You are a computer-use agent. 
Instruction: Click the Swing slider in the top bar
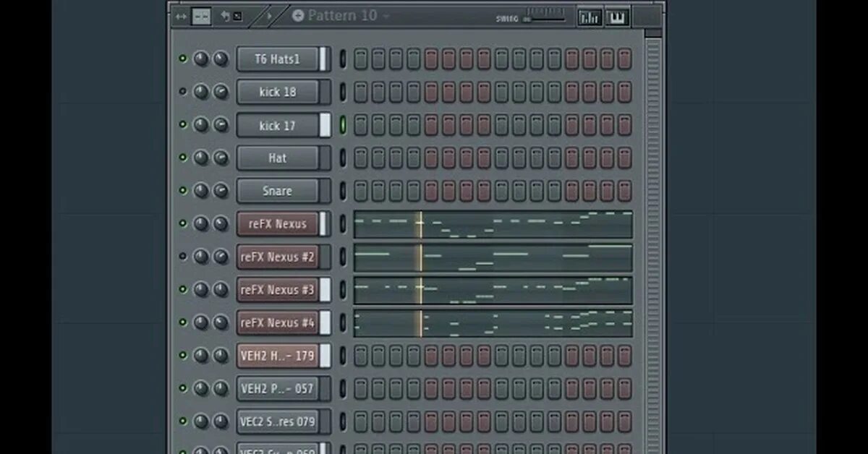point(545,19)
